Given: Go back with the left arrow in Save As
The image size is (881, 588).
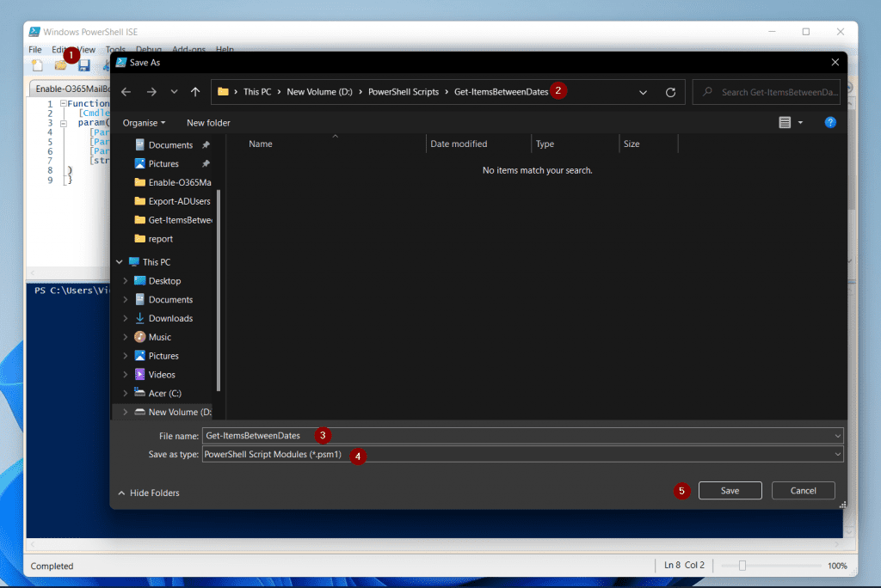Looking at the screenshot, I should coord(126,92).
